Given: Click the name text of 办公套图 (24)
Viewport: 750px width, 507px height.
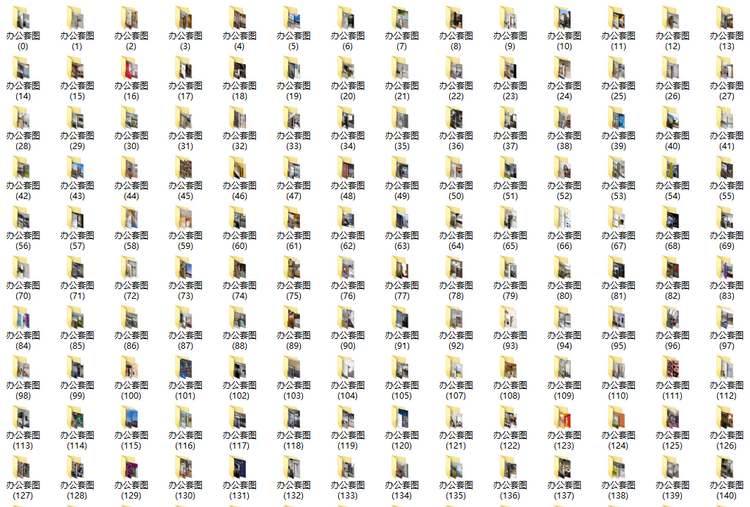Looking at the screenshot, I should [564, 90].
